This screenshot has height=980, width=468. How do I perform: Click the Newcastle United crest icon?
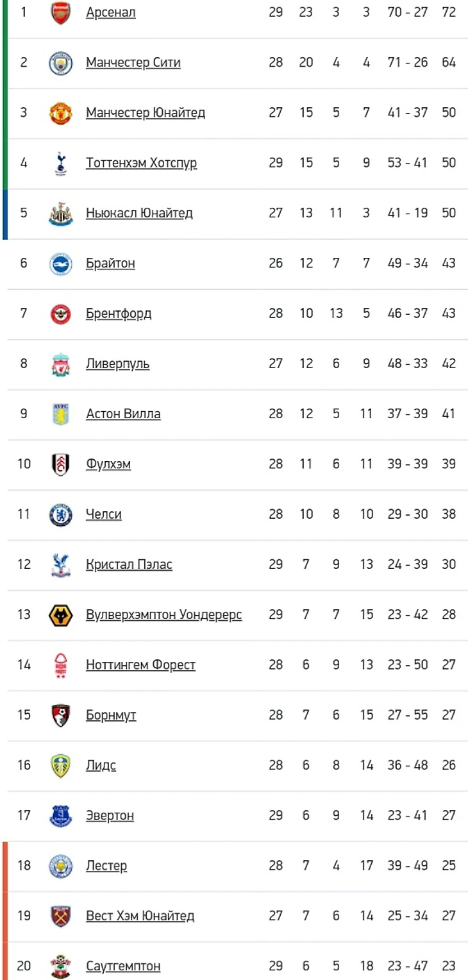(x=61, y=213)
